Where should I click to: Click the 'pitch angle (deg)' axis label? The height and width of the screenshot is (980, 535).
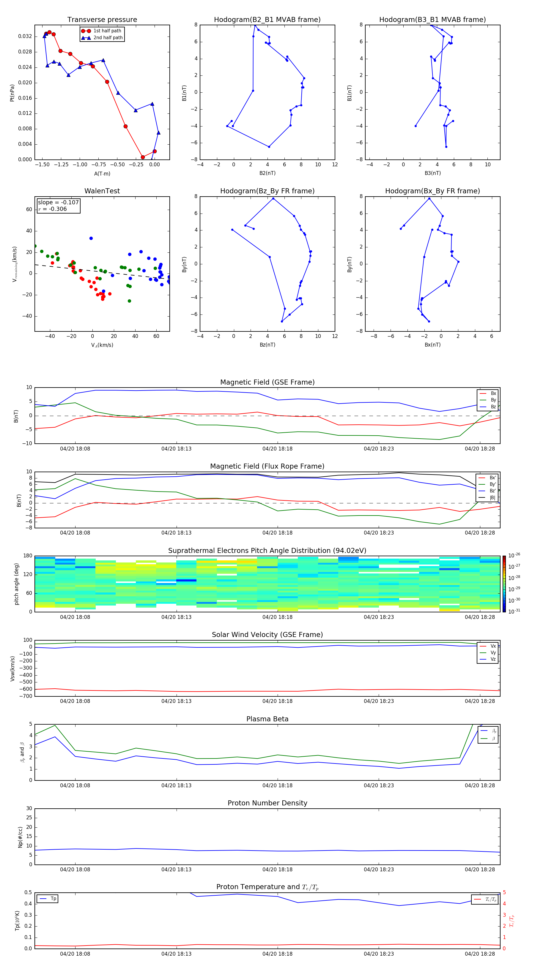pyautogui.click(x=16, y=584)
